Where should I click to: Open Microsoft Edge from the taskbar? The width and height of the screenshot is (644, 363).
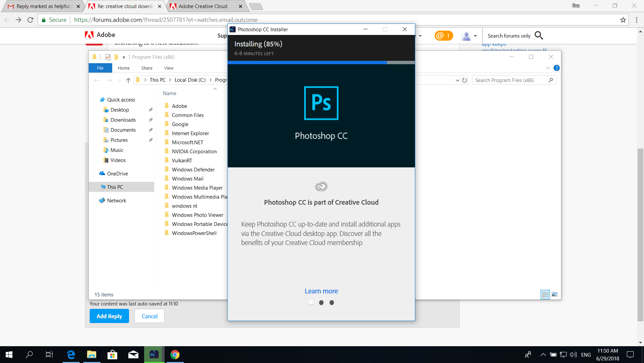pyautogui.click(x=71, y=355)
